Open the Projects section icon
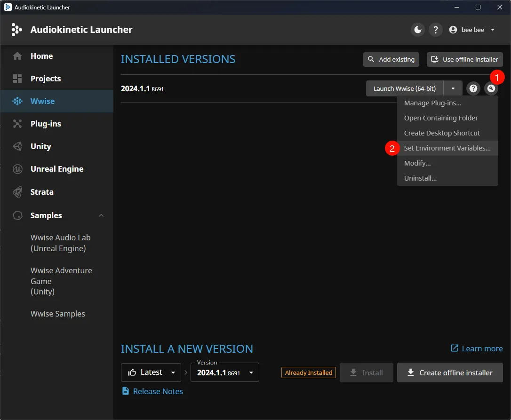Screen dimensions: 511x420 pyautogui.click(x=17, y=79)
